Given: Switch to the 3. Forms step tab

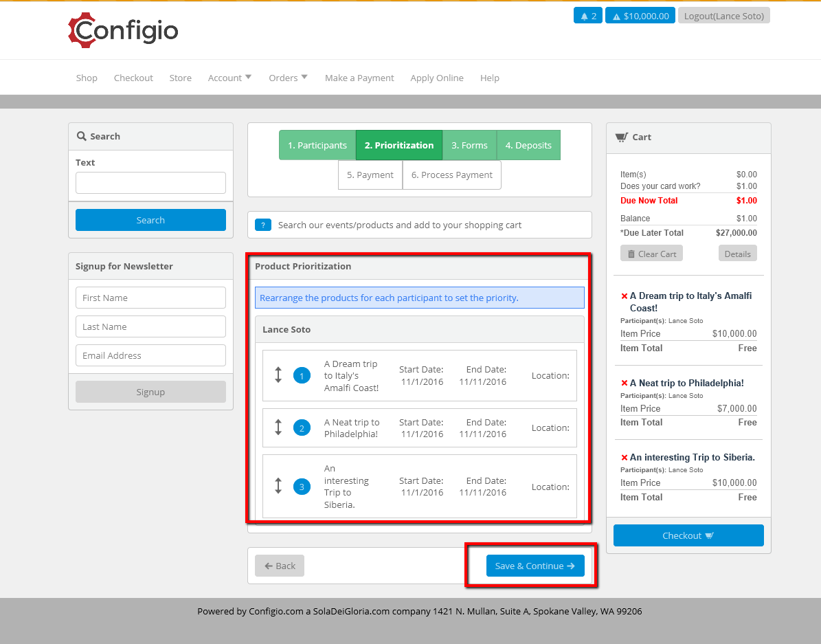Looking at the screenshot, I should [470, 145].
